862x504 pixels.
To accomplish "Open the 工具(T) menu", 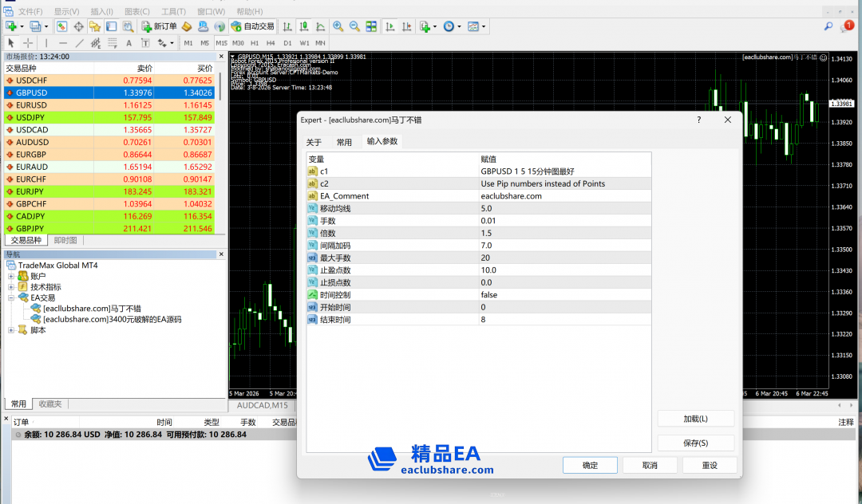I will point(173,12).
